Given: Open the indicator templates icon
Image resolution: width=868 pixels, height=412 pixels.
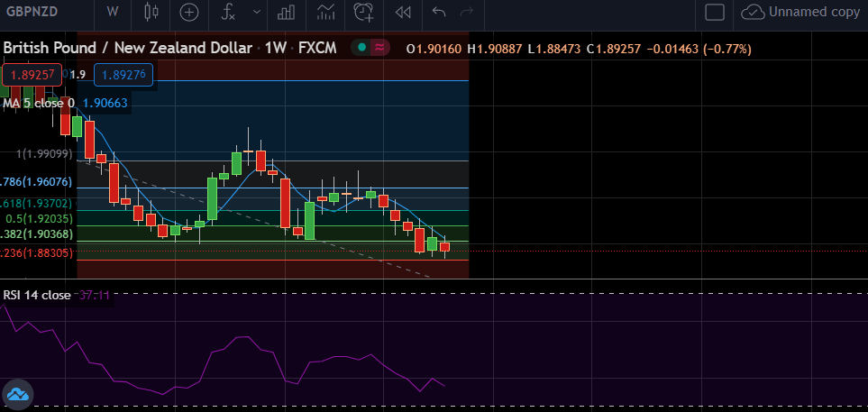Looking at the screenshot, I should [325, 12].
